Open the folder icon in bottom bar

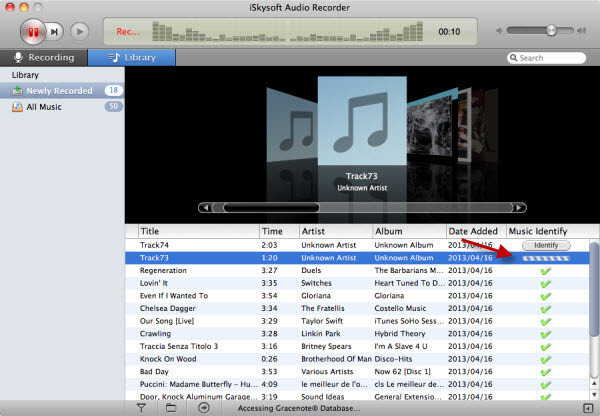[171, 408]
